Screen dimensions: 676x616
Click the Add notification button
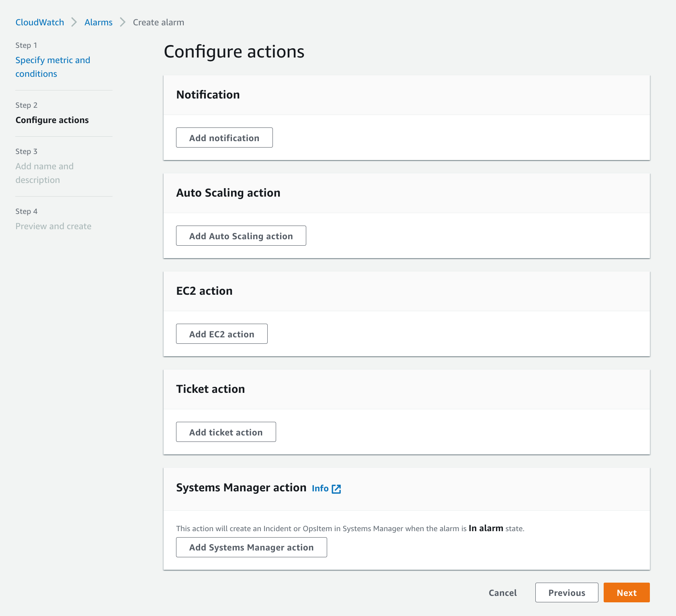(224, 138)
